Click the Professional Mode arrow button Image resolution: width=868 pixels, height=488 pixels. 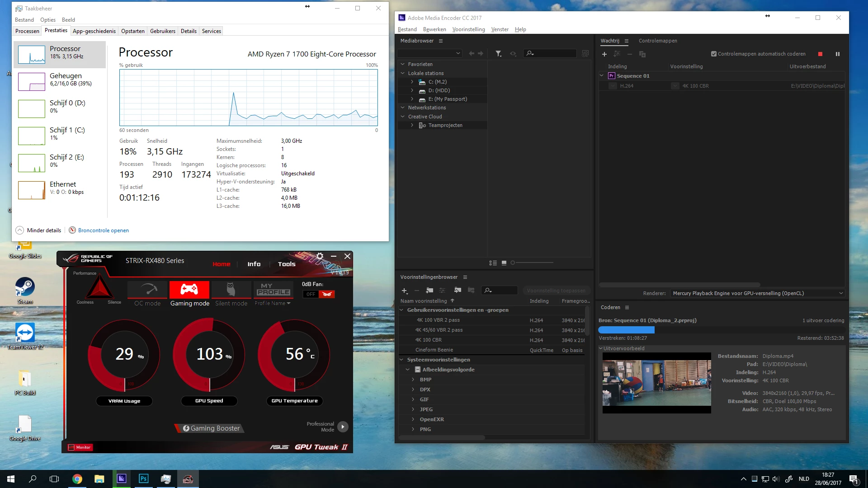(343, 427)
